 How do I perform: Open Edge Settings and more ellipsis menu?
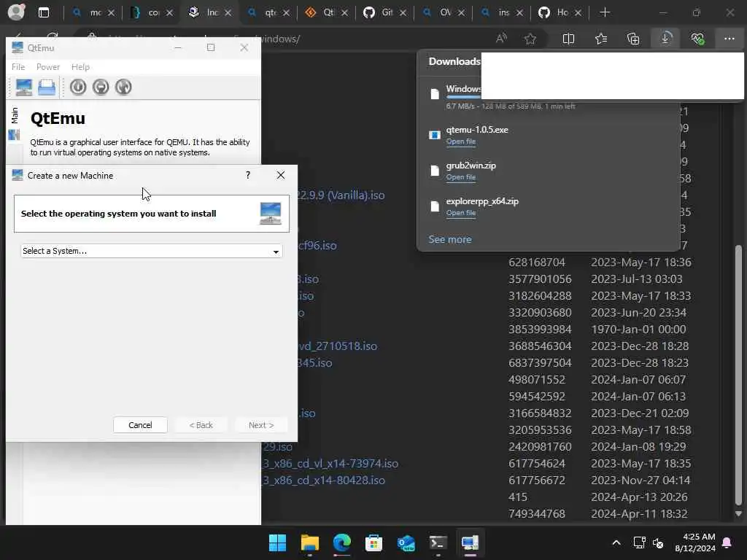(x=729, y=39)
